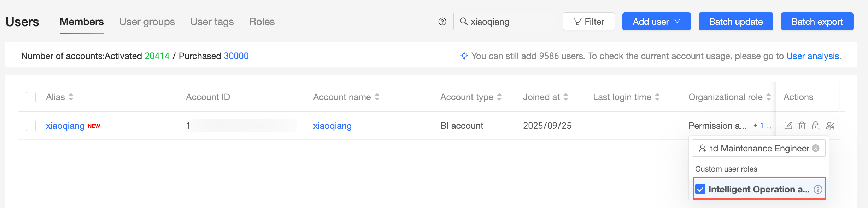
Task: Tick the select-all checkbox in table header
Action: click(x=31, y=97)
